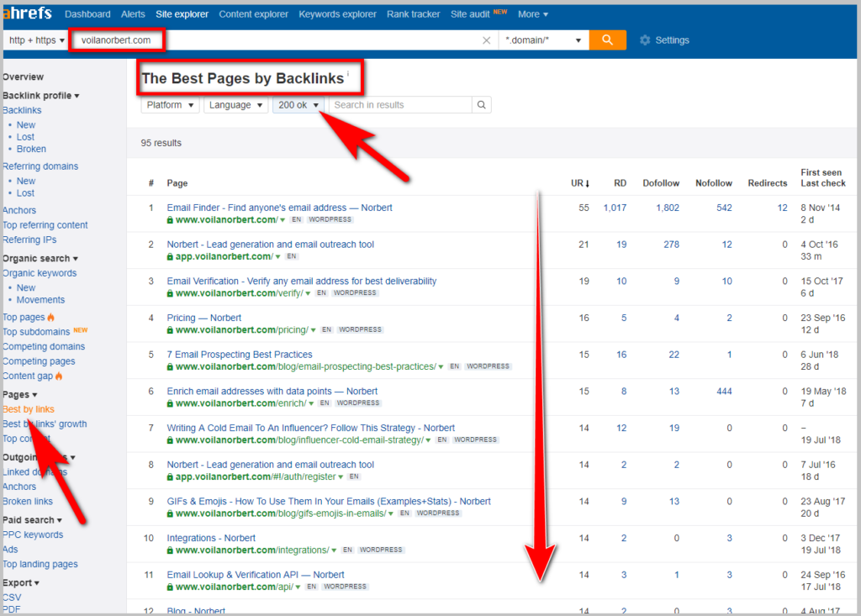
Task: Expand URL options for www.voilanorbert.com/integrations/
Action: (334, 550)
